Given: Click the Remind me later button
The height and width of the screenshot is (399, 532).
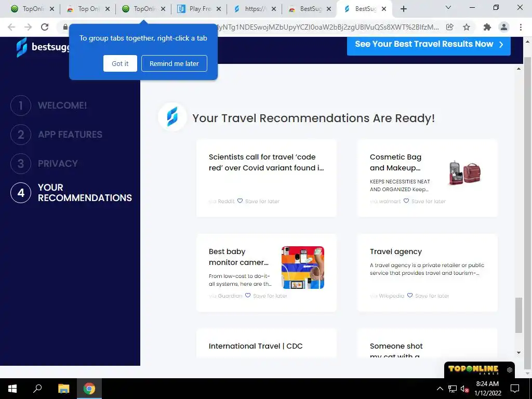Looking at the screenshot, I should (x=174, y=63).
